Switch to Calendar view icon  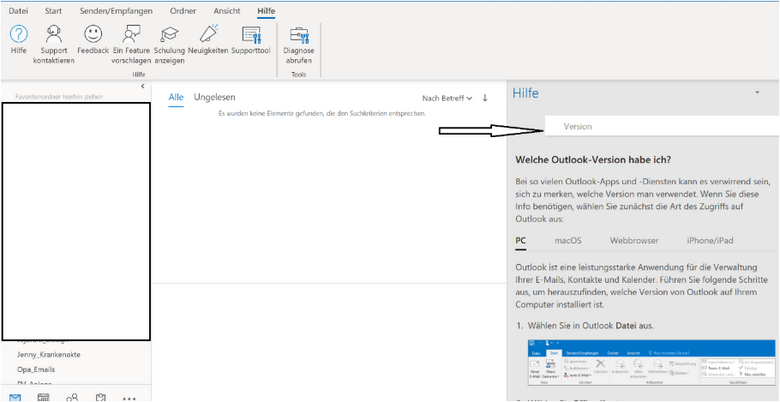coord(44,398)
